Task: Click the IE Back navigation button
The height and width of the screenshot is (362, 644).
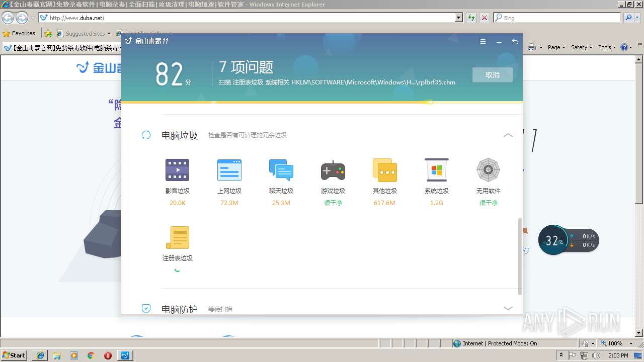Action: tap(8, 18)
